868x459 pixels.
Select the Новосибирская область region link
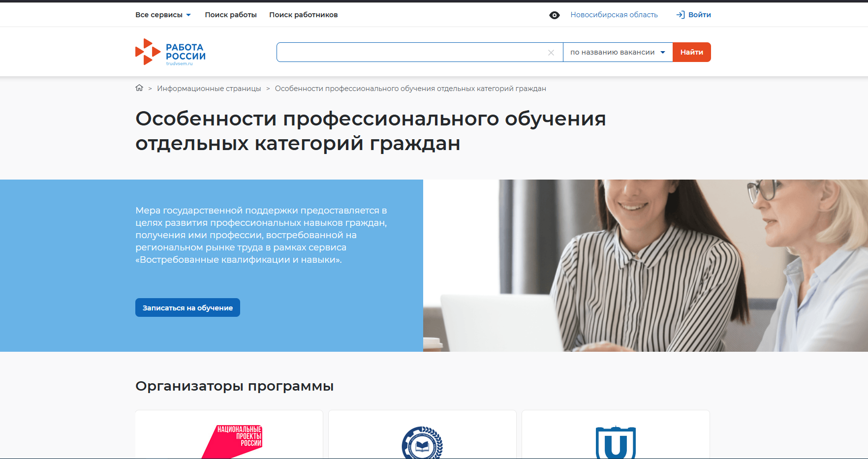614,15
